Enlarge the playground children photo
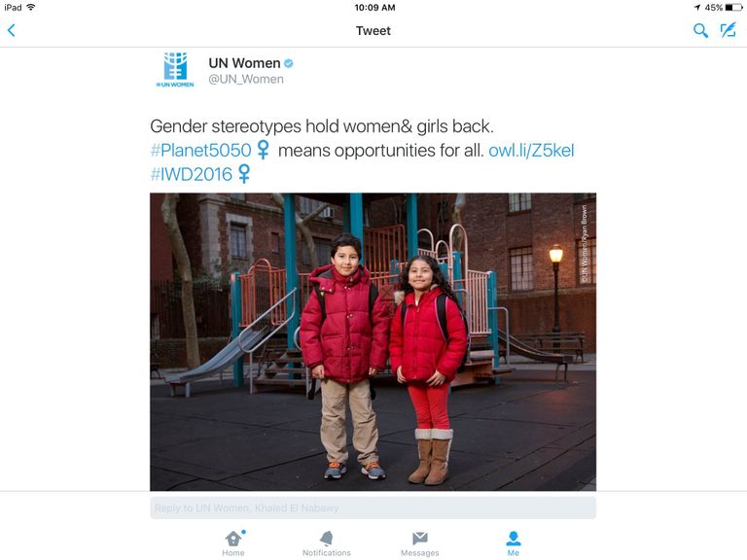 click(373, 341)
